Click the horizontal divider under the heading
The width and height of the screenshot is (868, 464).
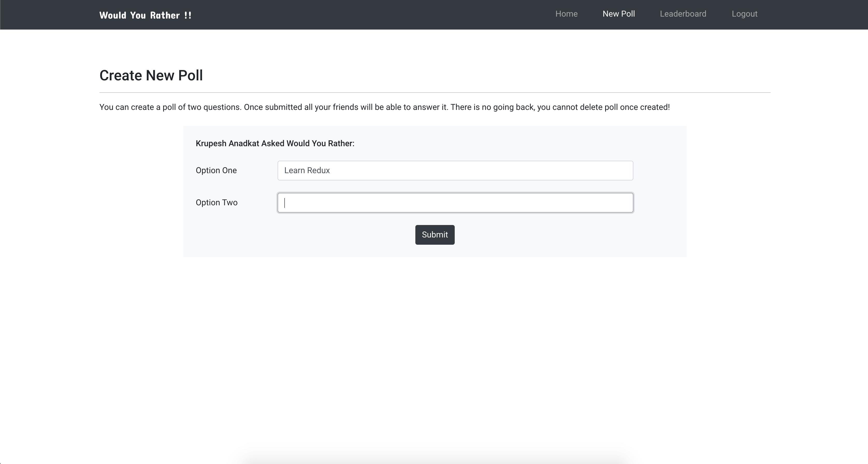pos(435,92)
